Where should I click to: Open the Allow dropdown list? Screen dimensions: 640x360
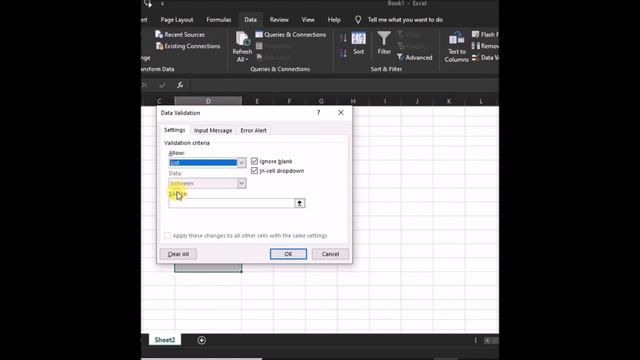(242, 163)
